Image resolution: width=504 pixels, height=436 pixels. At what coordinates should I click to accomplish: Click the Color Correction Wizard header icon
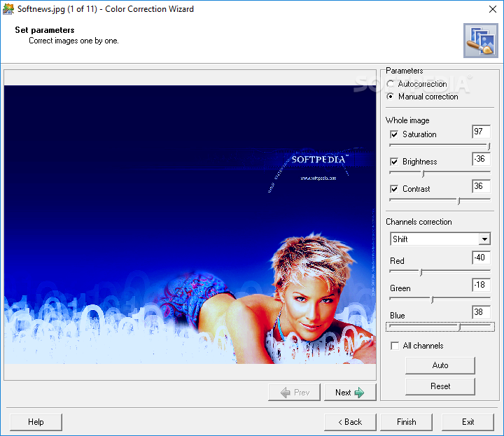pos(480,41)
